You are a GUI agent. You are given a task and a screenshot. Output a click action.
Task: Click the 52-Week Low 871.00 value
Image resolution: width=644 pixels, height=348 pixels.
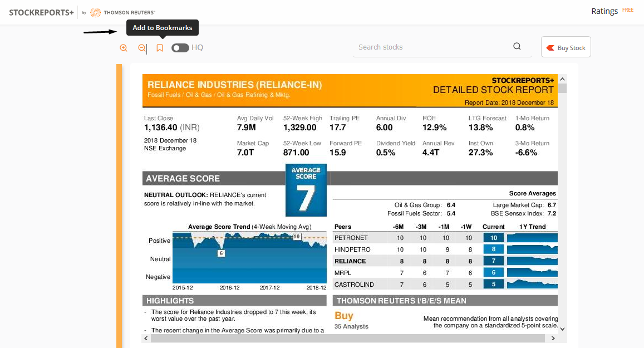pyautogui.click(x=296, y=153)
